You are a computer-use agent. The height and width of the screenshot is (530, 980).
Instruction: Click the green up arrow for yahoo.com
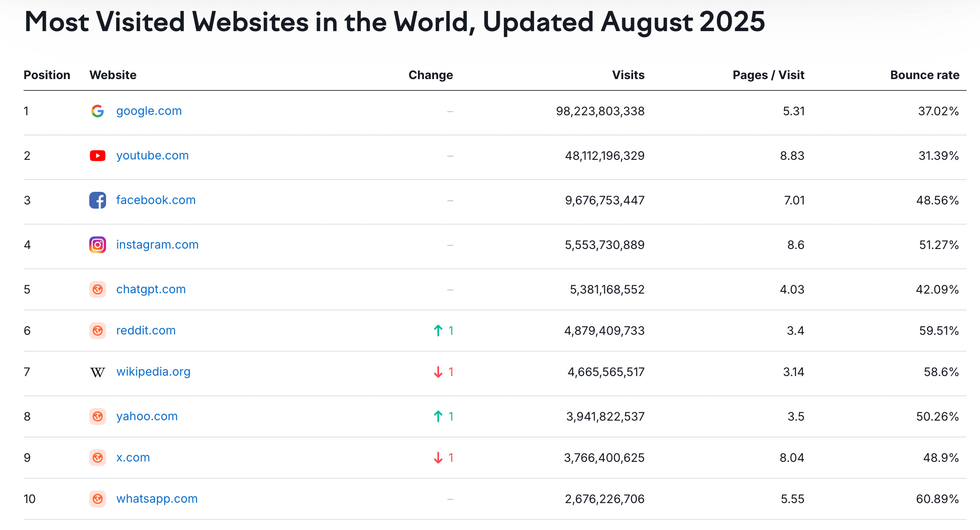click(438, 416)
